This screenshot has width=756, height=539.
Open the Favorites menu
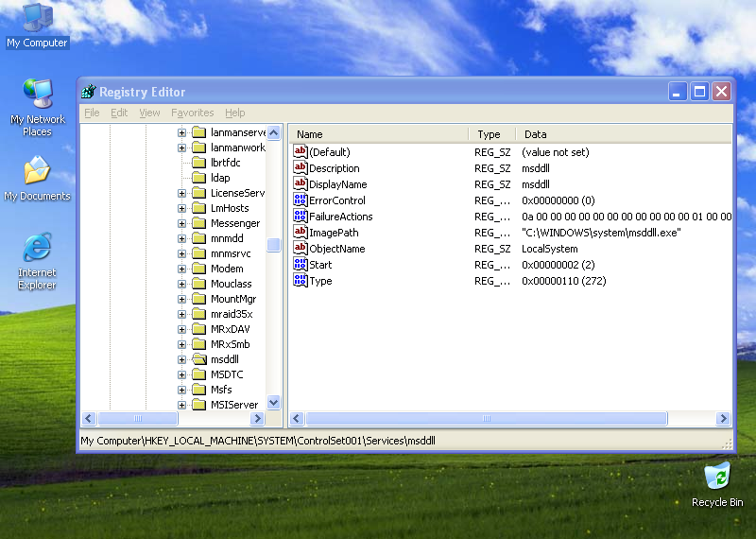coord(193,113)
